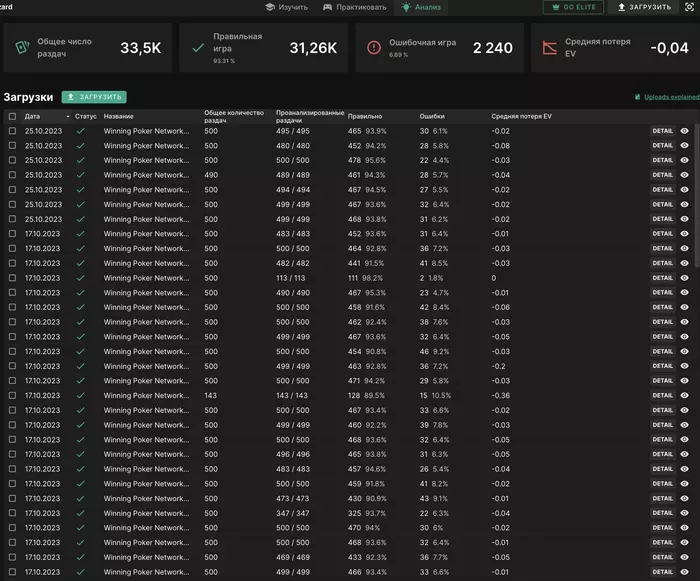Screen dimensions: 700x581
Task: Switch to the Практиковать tab
Action: [354, 7]
